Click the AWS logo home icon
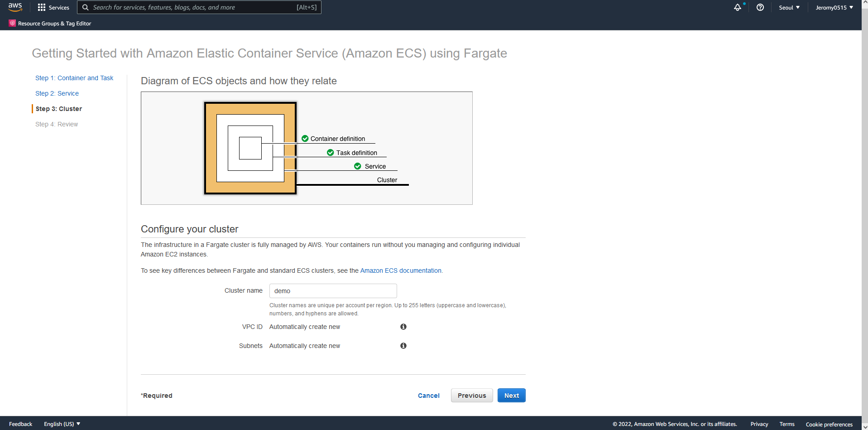 (x=15, y=7)
